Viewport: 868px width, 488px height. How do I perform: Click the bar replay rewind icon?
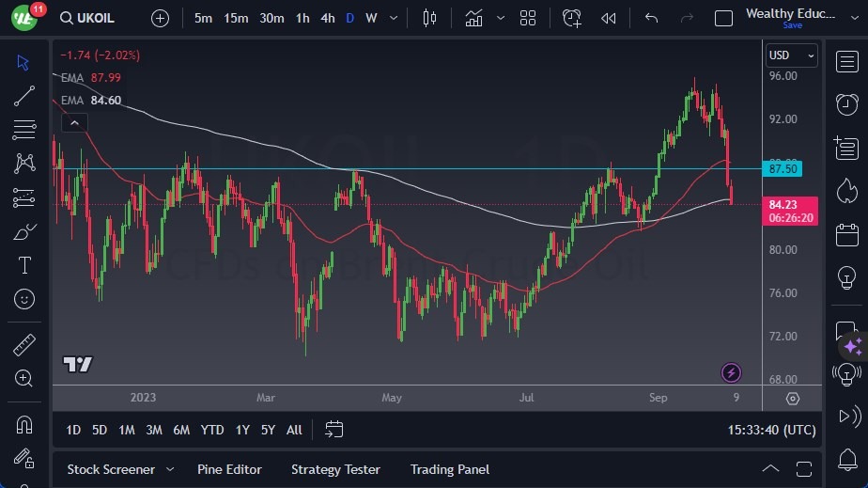click(x=609, y=18)
